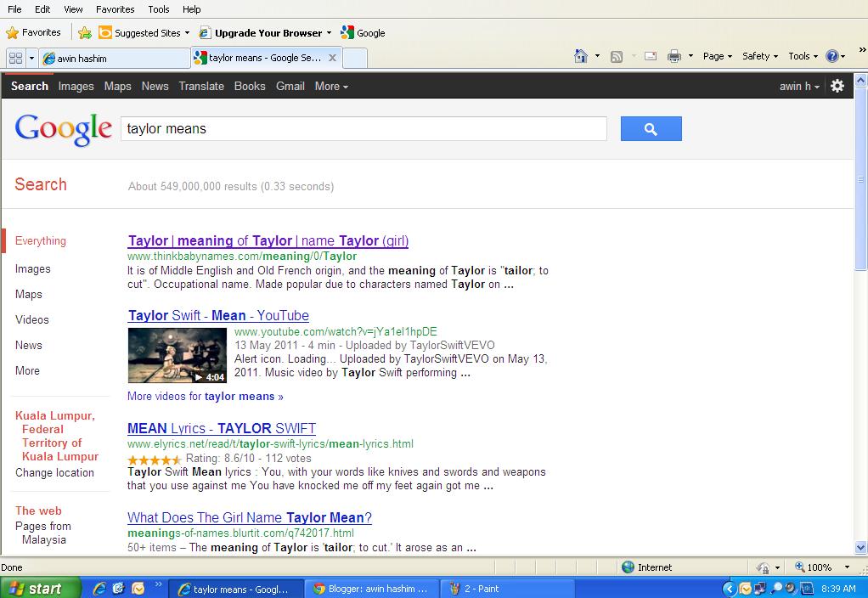Open the Google favorites bar link
This screenshot has width=868, height=598.
point(364,32)
